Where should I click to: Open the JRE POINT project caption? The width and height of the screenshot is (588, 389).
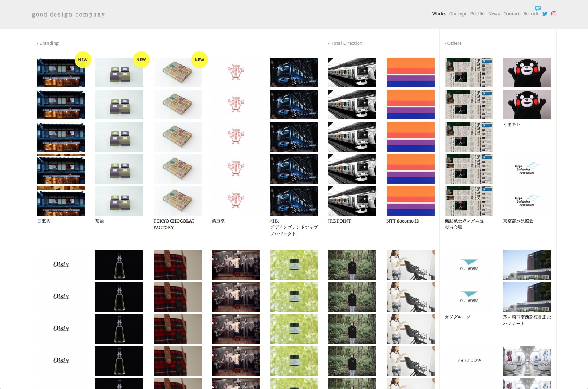[340, 221]
